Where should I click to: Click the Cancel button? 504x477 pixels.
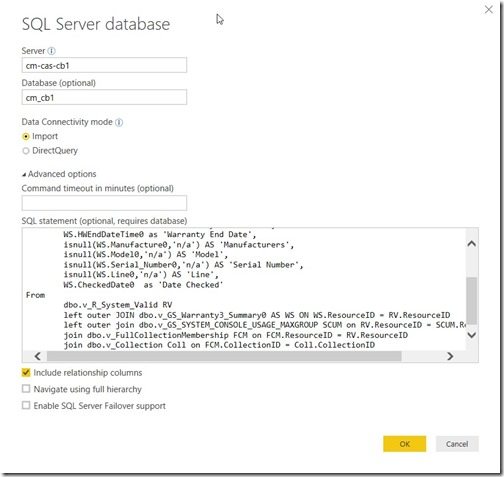pos(457,444)
